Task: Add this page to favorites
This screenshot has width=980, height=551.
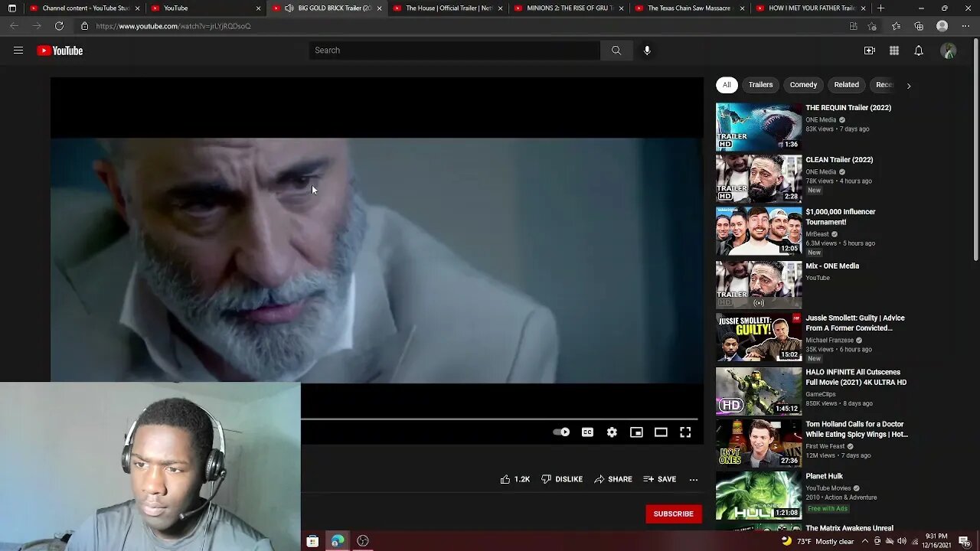Action: pos(872,26)
